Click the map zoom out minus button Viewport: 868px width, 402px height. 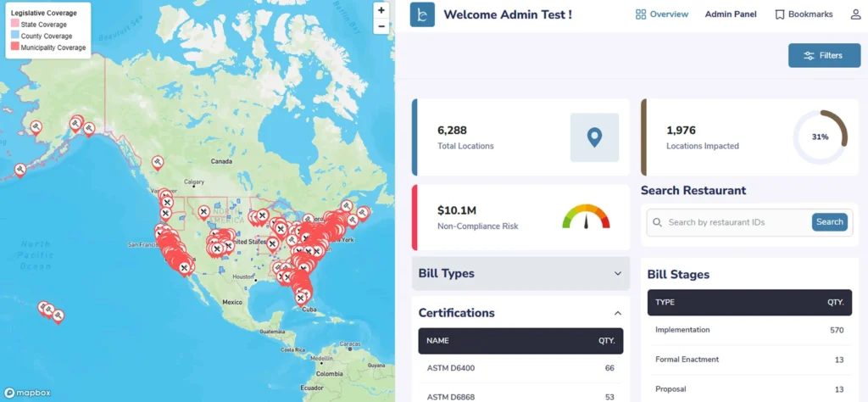pyautogui.click(x=381, y=26)
